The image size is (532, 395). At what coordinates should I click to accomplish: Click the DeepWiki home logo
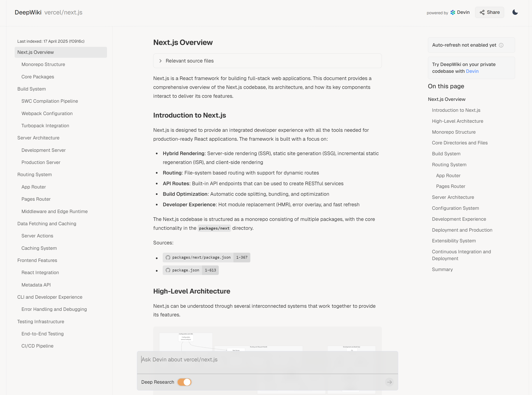28,12
